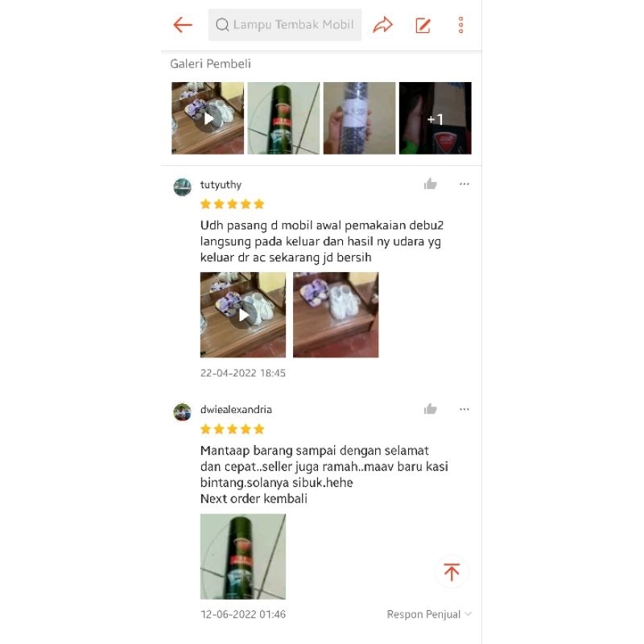
Task: Play the video in tutyuthy's review
Action: [x=243, y=315]
